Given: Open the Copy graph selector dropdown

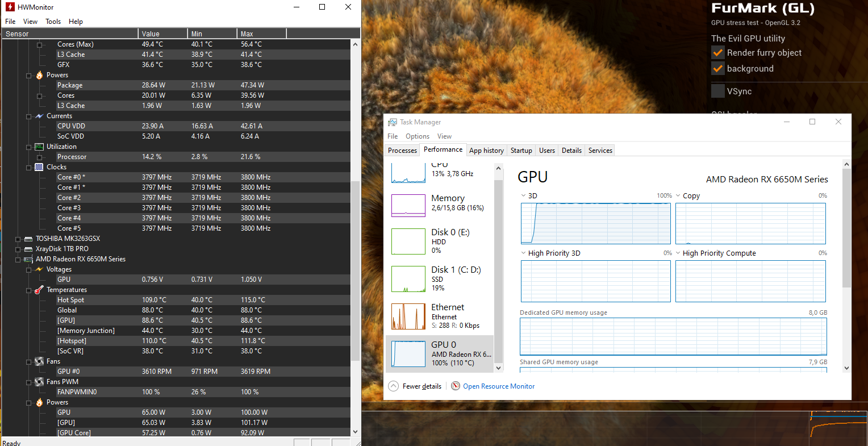Looking at the screenshot, I should 678,195.
